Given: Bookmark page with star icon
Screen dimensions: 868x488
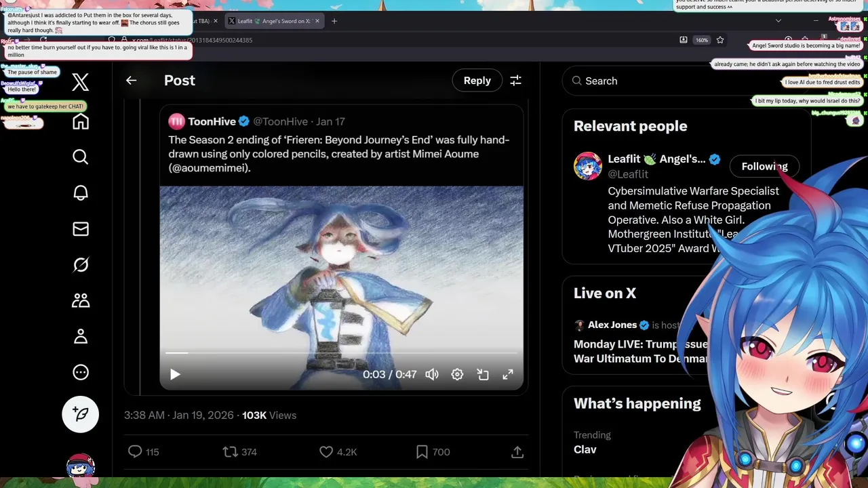Looking at the screenshot, I should pos(720,40).
